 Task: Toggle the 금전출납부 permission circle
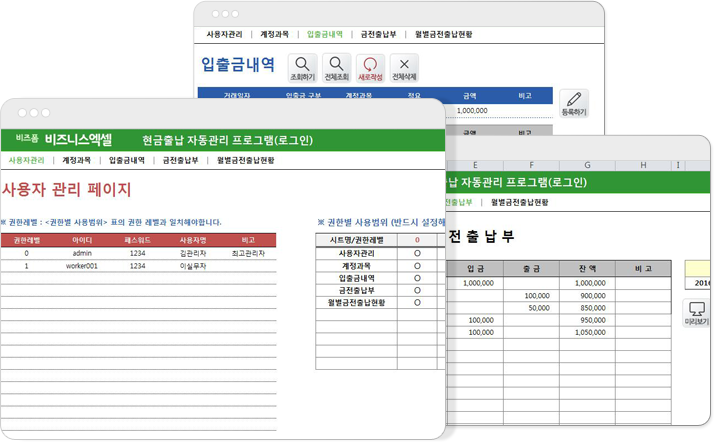coord(416,290)
